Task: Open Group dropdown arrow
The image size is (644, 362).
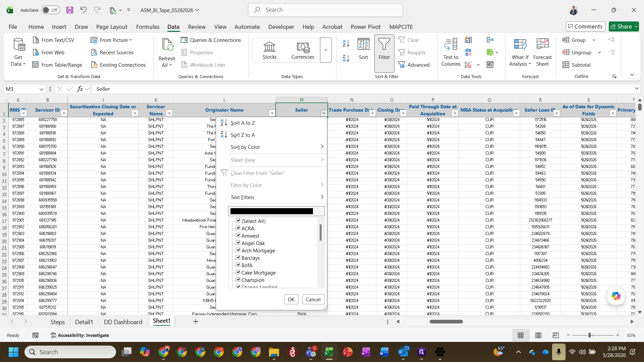Action: click(594, 40)
